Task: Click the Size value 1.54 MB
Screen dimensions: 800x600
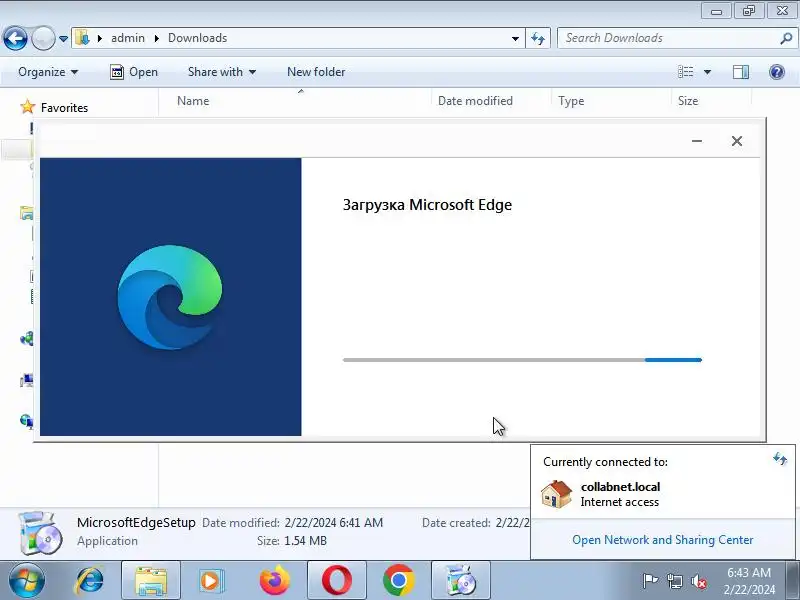Action: click(x=305, y=541)
